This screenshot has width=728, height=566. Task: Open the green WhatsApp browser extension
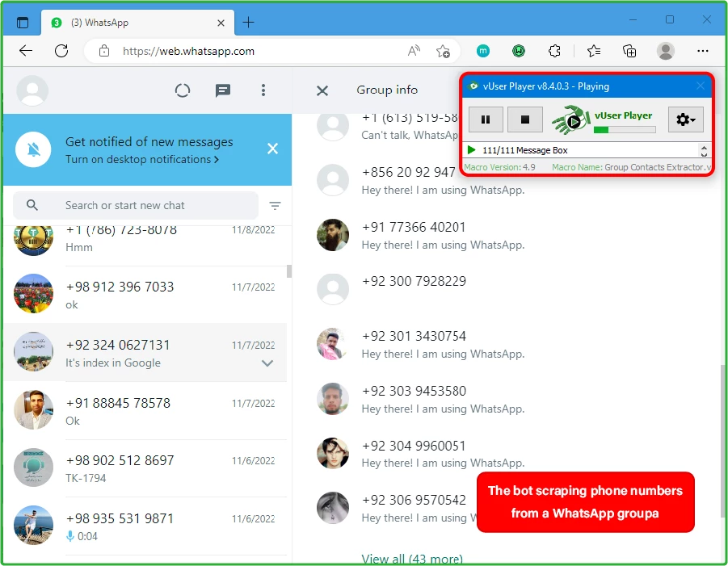pyautogui.click(x=519, y=51)
